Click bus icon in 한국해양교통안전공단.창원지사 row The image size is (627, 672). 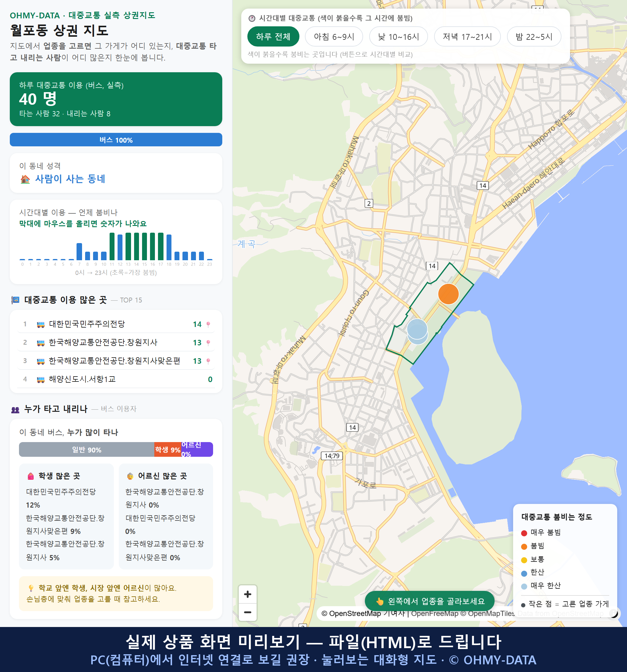40,343
